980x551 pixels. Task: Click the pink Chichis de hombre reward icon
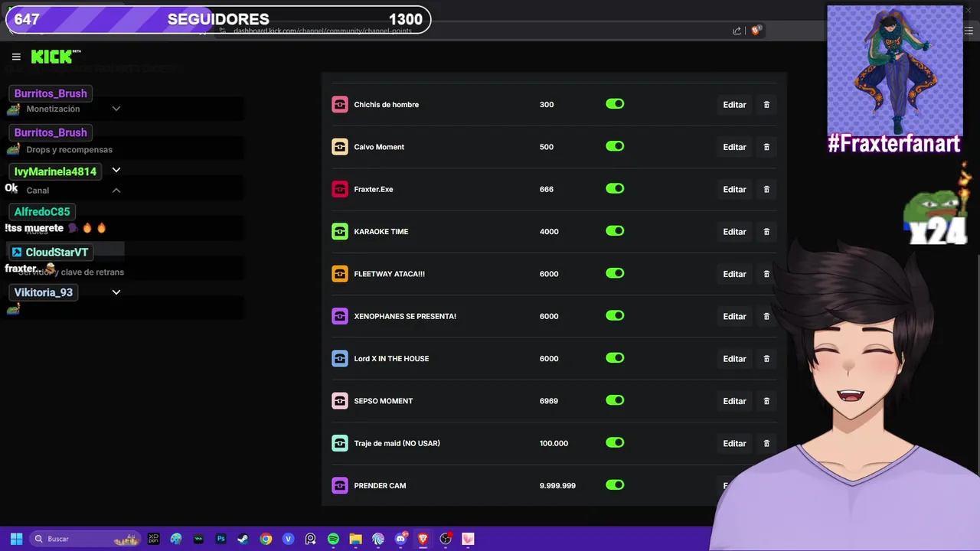click(x=340, y=105)
